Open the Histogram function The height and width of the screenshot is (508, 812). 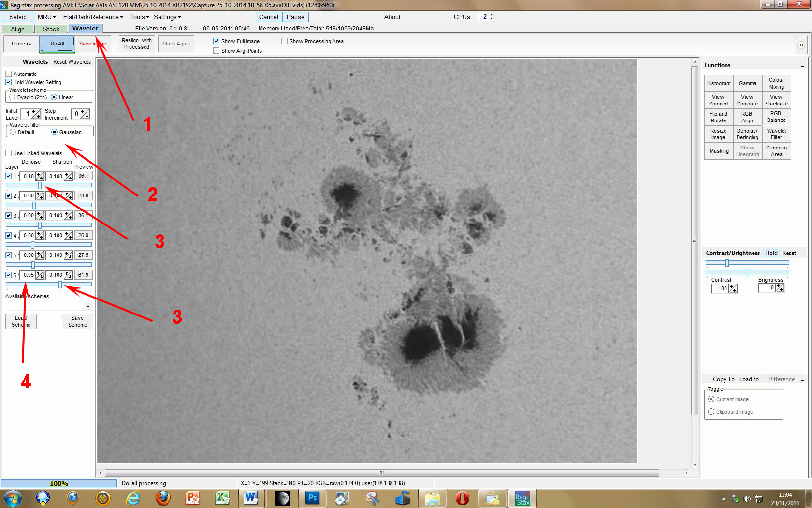[719, 83]
